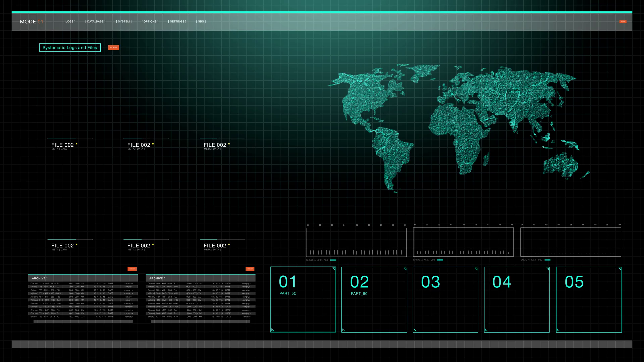This screenshot has height=362, width=644.
Task: Click corner arrow icon on tile 03
Action: click(x=476, y=269)
